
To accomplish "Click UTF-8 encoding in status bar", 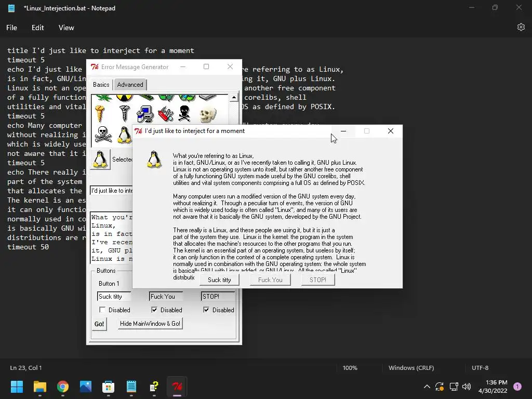I will click(480, 368).
